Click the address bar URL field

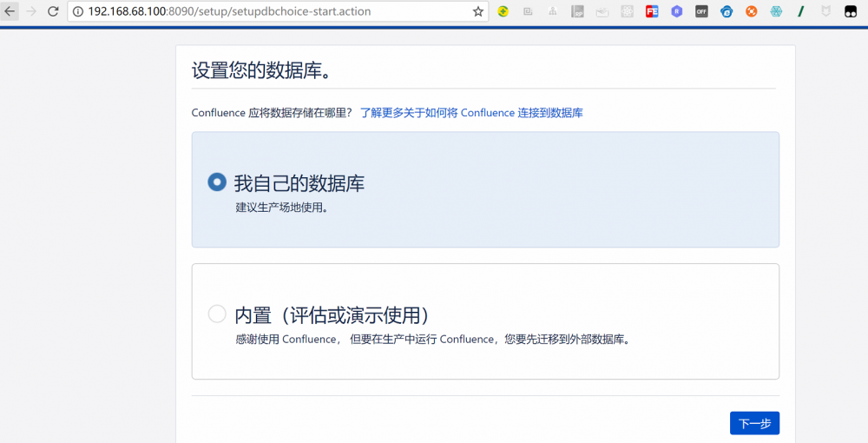[278, 11]
